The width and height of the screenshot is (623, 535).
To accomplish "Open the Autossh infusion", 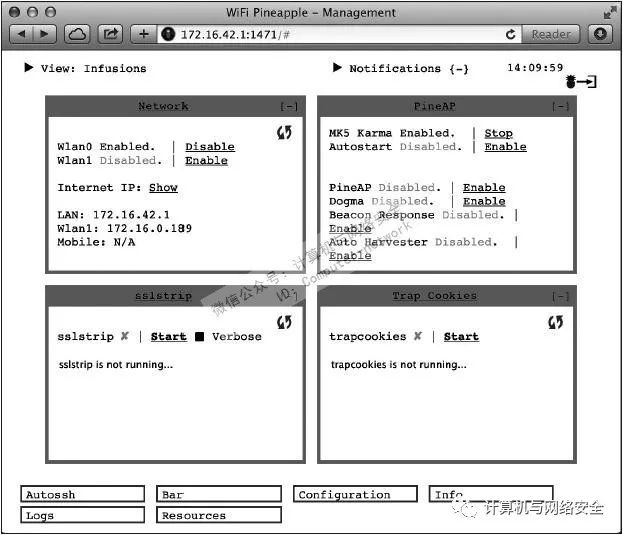I will 82,494.
